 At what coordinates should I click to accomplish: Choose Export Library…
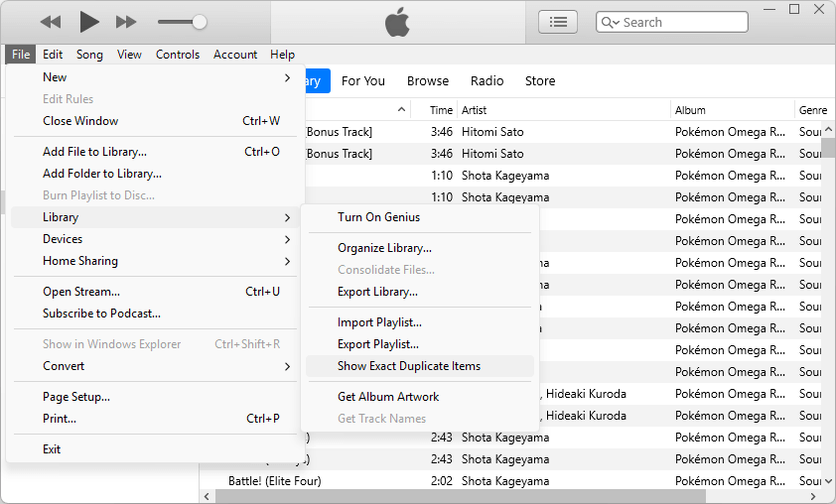[x=420, y=292]
